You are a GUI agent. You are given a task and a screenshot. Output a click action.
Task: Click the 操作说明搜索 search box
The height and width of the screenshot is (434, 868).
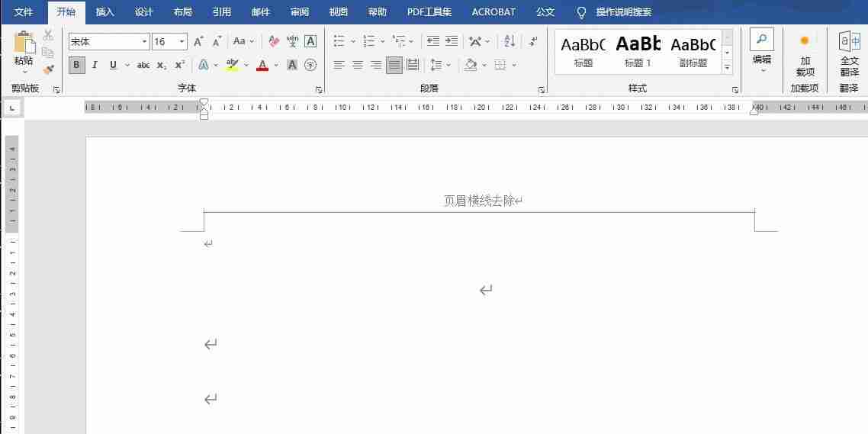click(x=623, y=12)
